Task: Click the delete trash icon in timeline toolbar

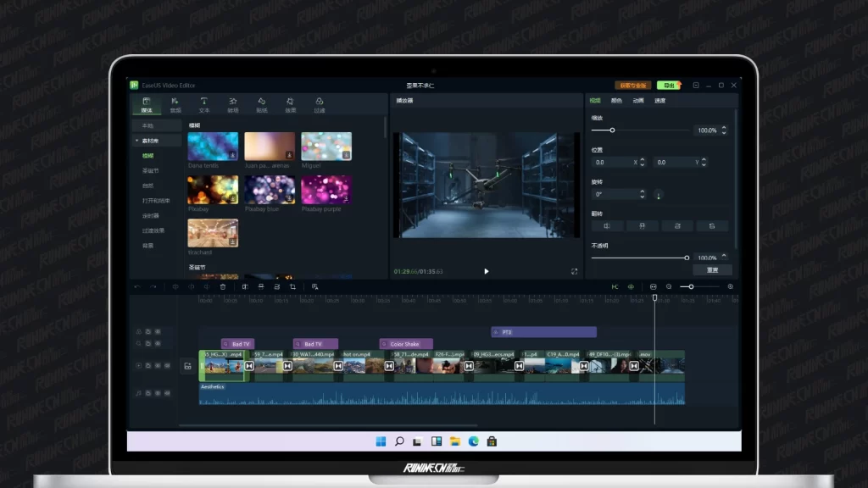Action: pos(223,286)
